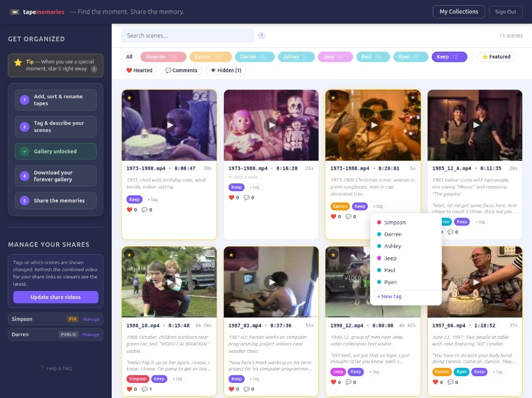Star the 1986_10.mp4 scene thumbnail

point(129,255)
